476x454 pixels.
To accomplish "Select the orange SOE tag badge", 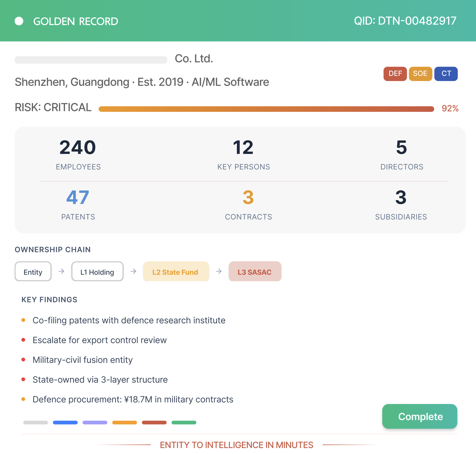I will click(x=420, y=74).
